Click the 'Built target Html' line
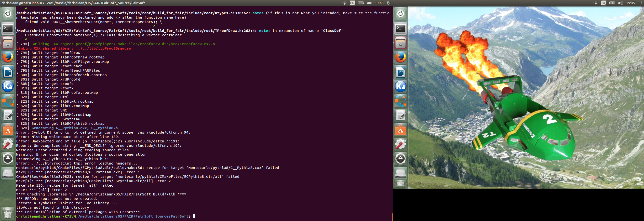Viewport: 644px width, 221px height. coord(43,97)
